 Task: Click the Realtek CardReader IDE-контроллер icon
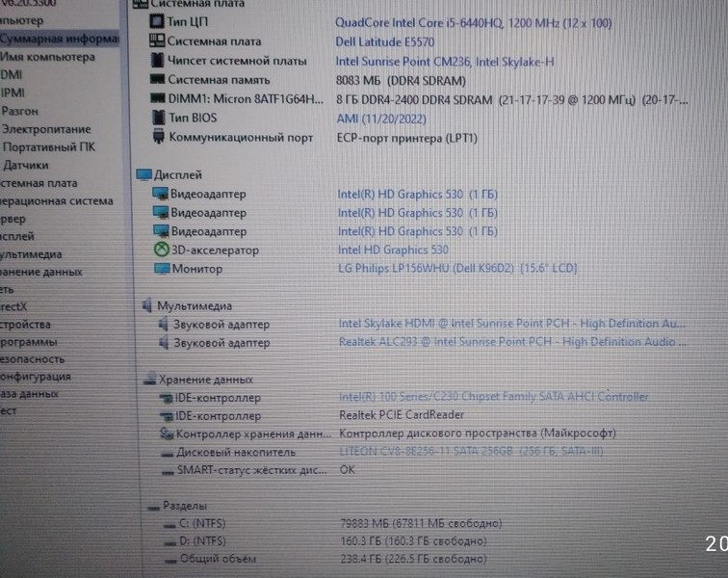tap(167, 416)
